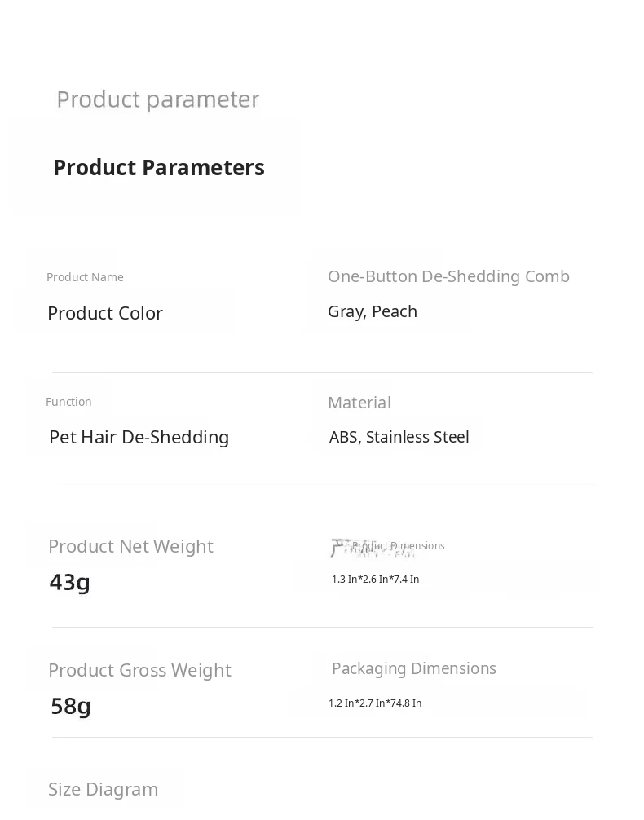Click the "Size Diagram" heading

click(x=104, y=789)
